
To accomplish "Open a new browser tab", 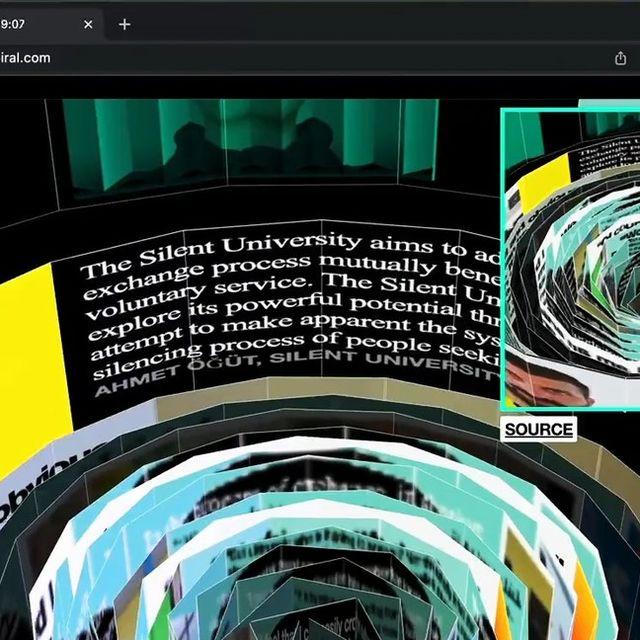I will [x=124, y=24].
